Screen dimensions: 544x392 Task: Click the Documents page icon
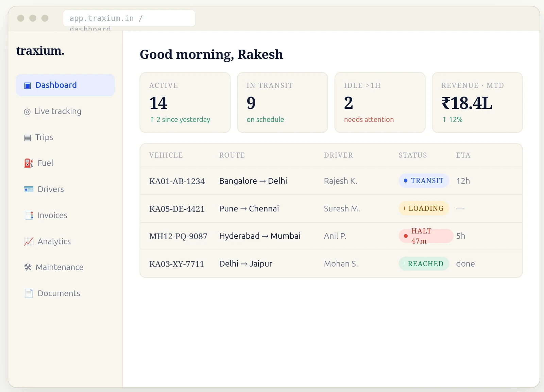[29, 293]
